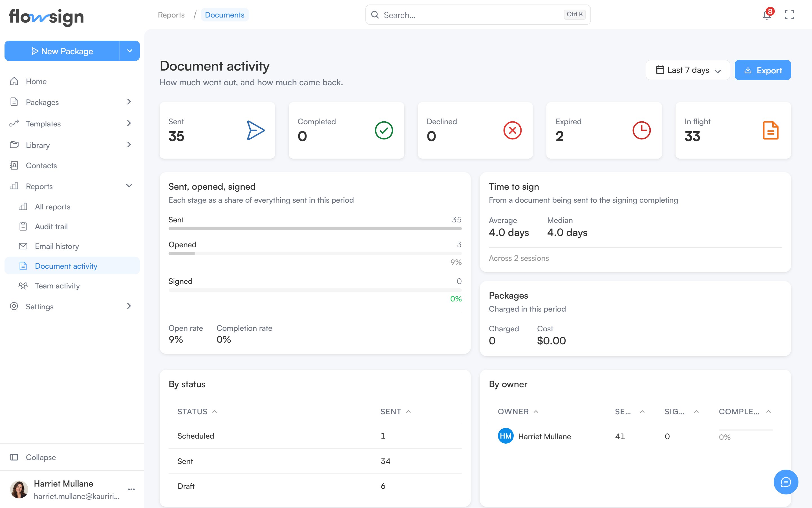Screen dimensions: 812x508
Task: Click the Export button
Action: pos(763,70)
